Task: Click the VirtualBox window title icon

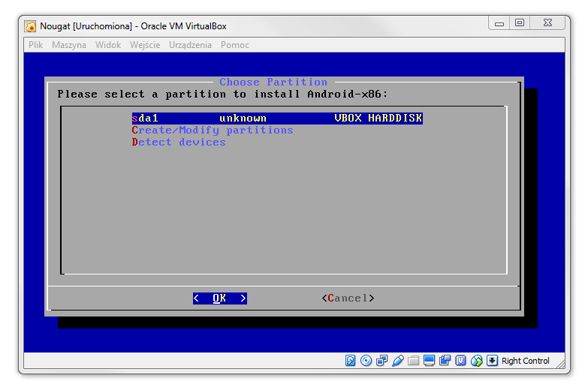Action: coord(30,26)
